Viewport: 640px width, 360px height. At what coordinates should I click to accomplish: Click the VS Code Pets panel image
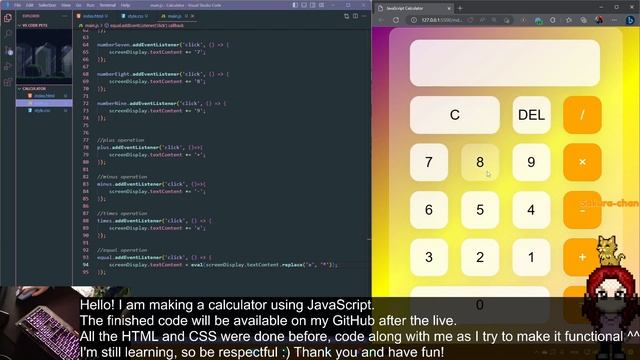click(44, 56)
